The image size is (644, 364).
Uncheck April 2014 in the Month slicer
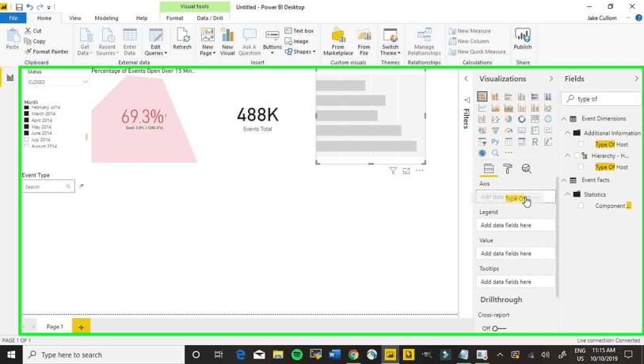[x=27, y=120]
